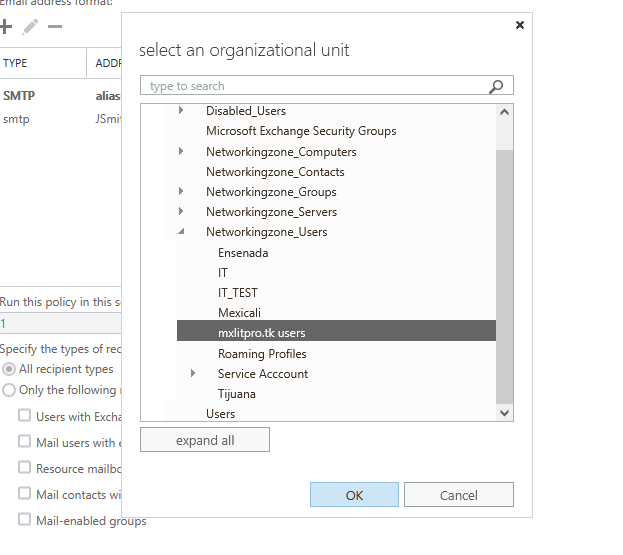Enable the Mail-enabled groups checkbox
Image resolution: width=623 pixels, height=555 pixels.
pos(25,520)
